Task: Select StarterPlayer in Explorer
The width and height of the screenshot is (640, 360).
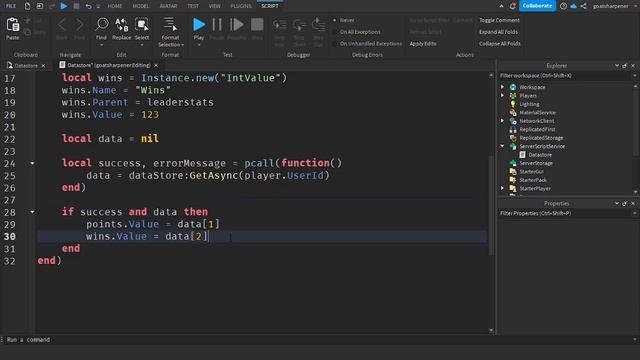Action: coord(535,189)
